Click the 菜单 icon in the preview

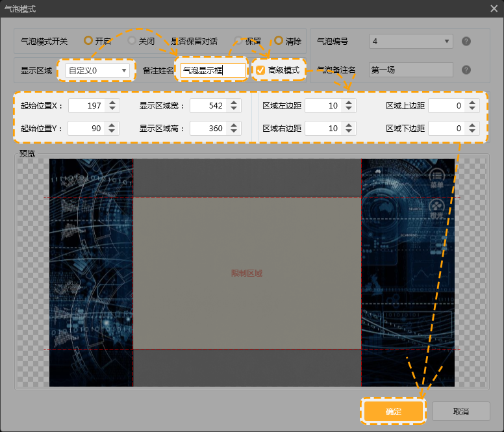point(436,177)
